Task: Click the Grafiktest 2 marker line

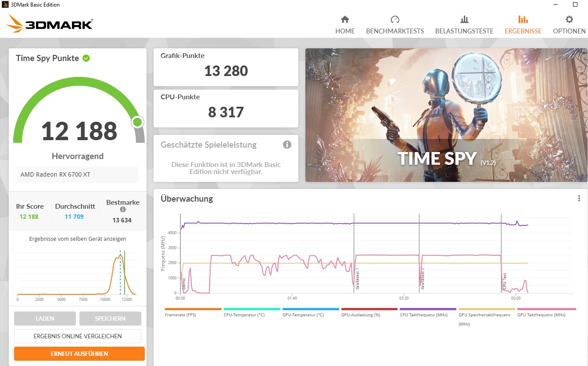Action: coord(419,254)
